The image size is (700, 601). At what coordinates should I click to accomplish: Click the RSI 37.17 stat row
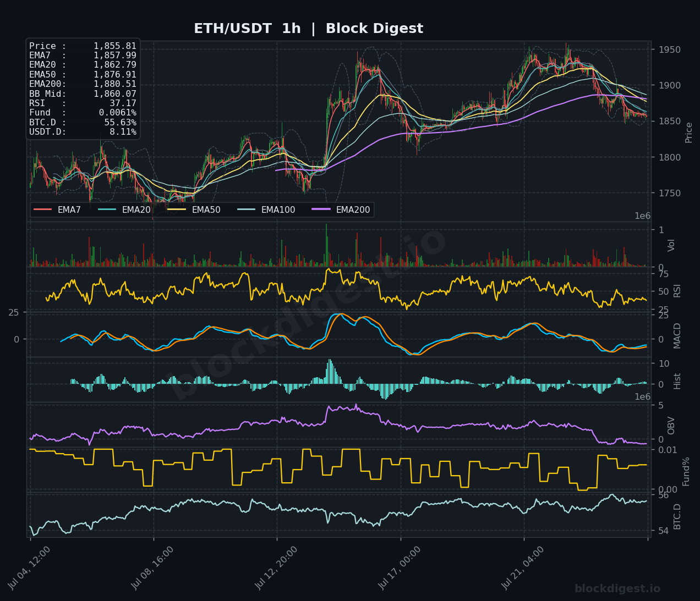[83, 103]
